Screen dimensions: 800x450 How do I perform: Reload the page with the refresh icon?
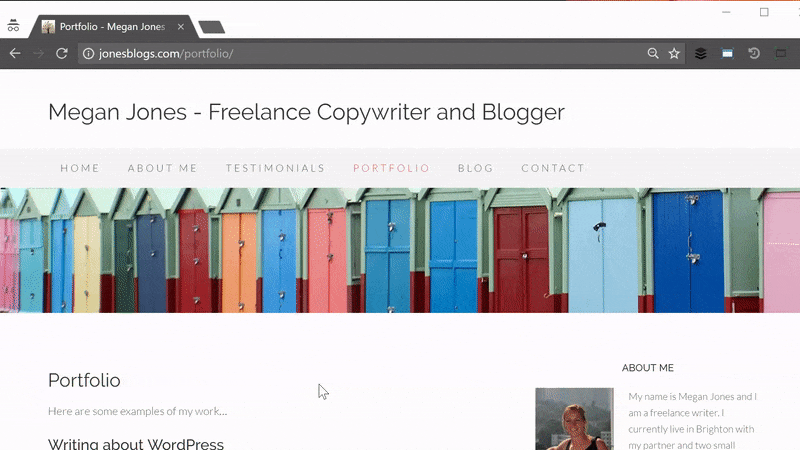pos(62,53)
